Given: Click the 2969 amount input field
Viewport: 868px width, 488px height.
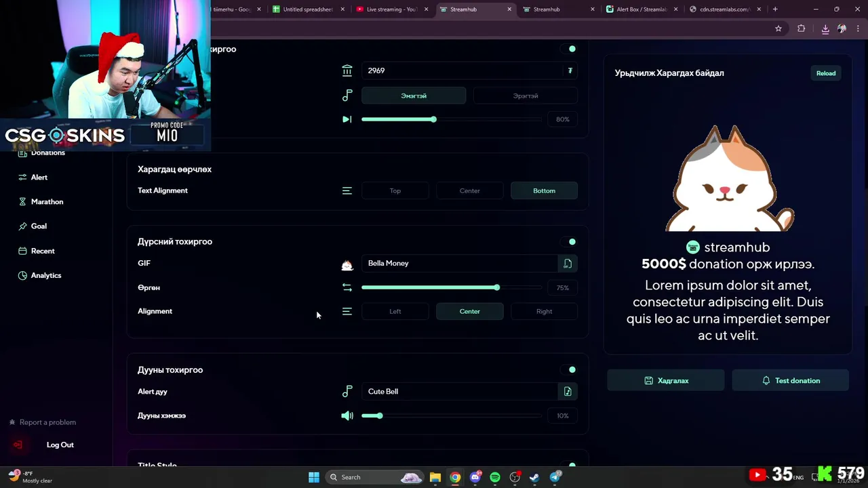Looking at the screenshot, I should tap(469, 70).
